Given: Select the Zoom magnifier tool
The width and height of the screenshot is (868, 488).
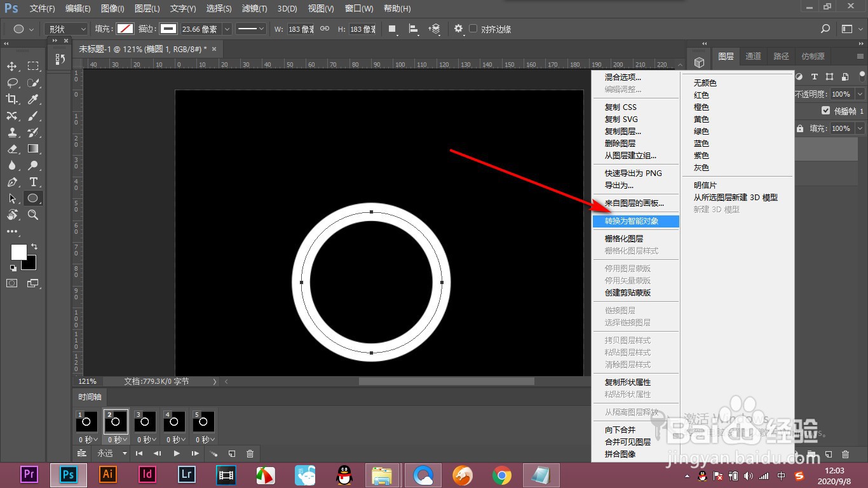Looking at the screenshot, I should tap(33, 215).
